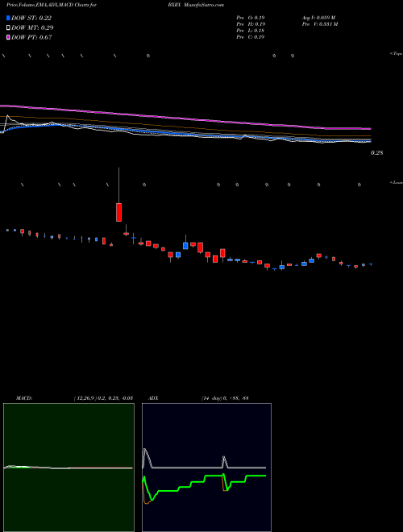Screen dimensions: 403x532
Task: Click the magenta DOW PT legend swatch
Action: point(8,37)
